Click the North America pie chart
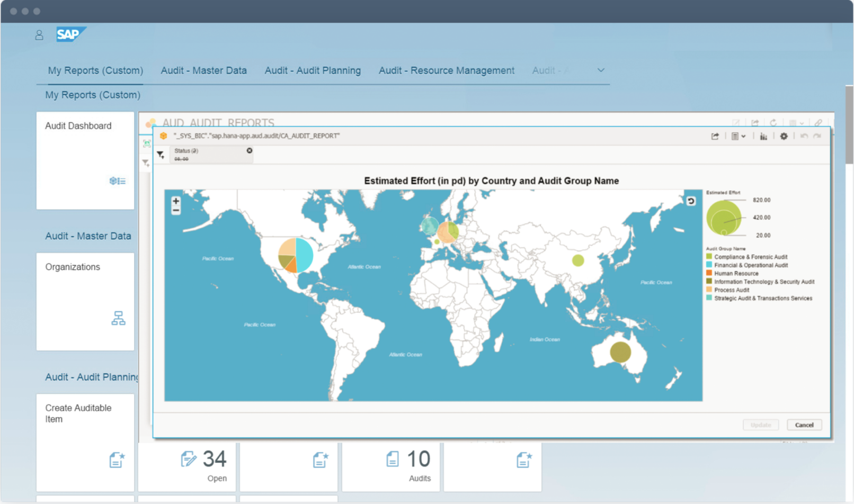 pyautogui.click(x=296, y=255)
